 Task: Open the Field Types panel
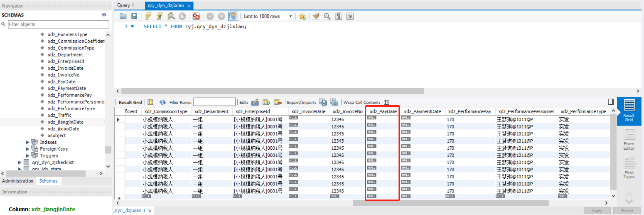(629, 168)
